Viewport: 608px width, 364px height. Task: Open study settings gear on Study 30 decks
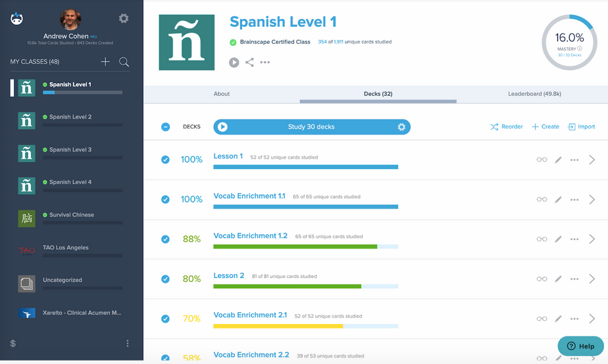(x=401, y=127)
